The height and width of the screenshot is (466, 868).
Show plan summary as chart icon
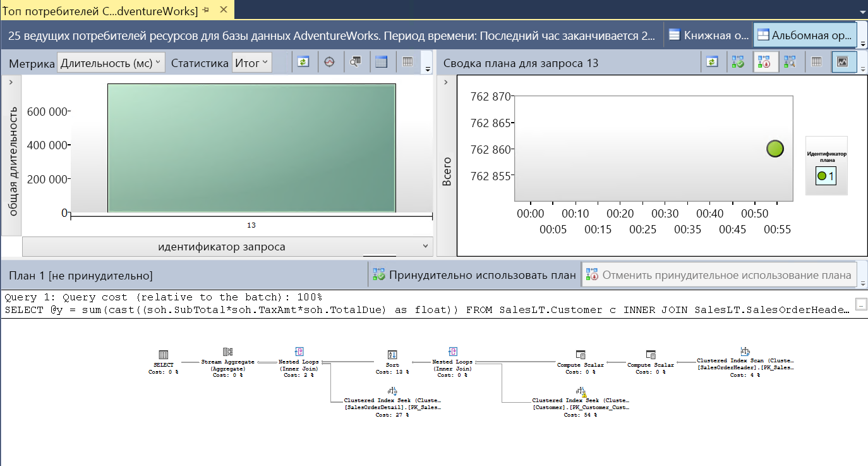pos(843,63)
